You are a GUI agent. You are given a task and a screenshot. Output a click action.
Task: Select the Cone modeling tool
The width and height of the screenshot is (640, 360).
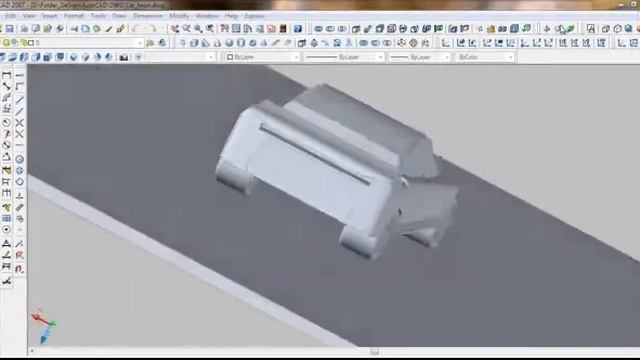(218, 43)
